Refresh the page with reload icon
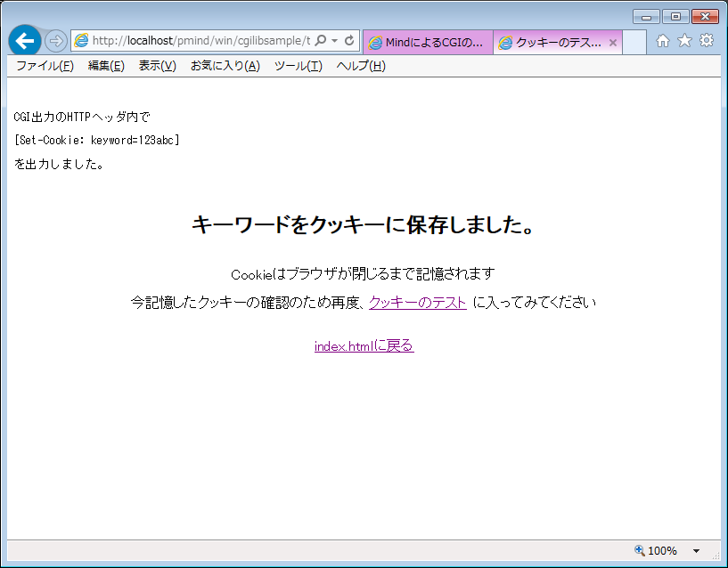This screenshot has height=568, width=728. 349,41
